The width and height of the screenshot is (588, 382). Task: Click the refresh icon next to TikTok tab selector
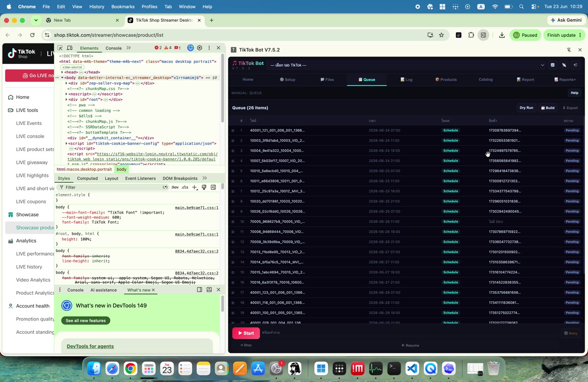click(x=553, y=65)
